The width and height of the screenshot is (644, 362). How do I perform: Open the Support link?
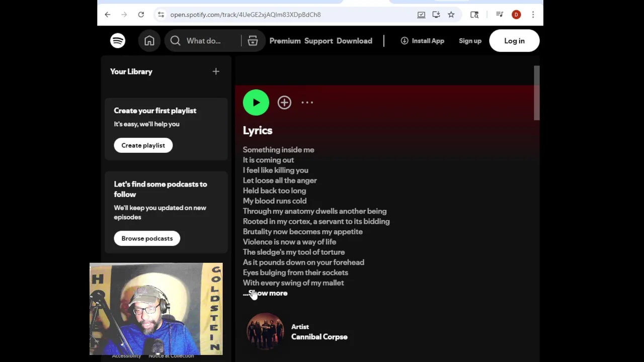pyautogui.click(x=318, y=41)
